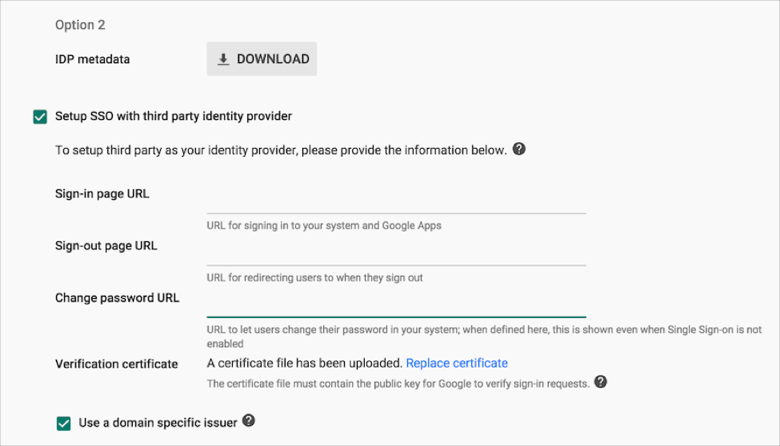This screenshot has height=446, width=780.
Task: Click the download arrow icon for IDP metadata
Action: (223, 59)
